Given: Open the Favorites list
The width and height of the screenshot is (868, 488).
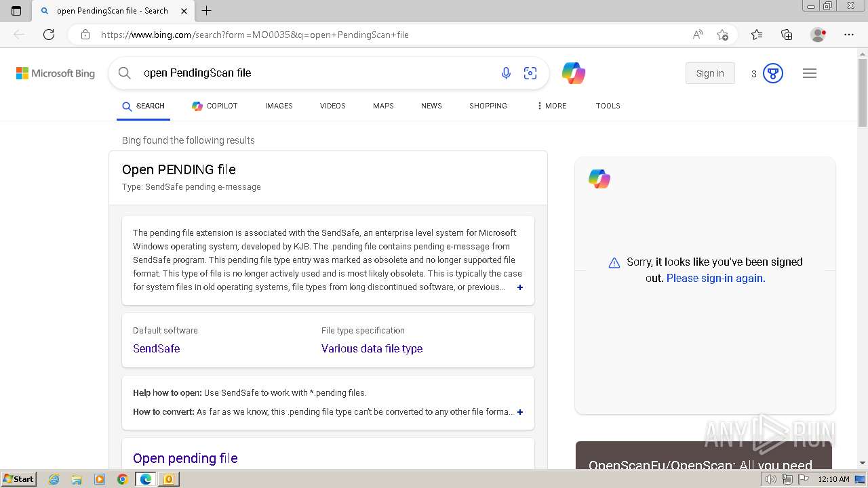Looking at the screenshot, I should coord(757,35).
